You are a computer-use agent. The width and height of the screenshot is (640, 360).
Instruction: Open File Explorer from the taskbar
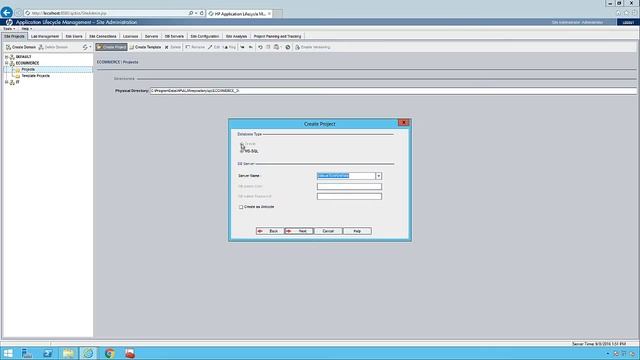click(68, 353)
